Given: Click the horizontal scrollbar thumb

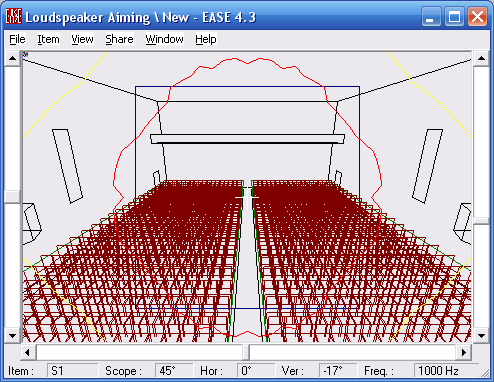Looking at the screenshot, I should 246,352.
